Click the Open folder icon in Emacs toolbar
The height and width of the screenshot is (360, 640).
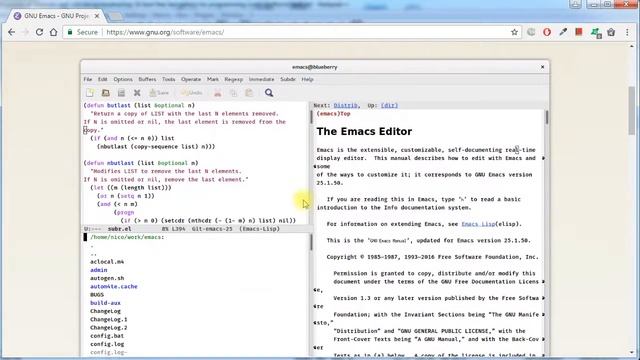(106, 93)
